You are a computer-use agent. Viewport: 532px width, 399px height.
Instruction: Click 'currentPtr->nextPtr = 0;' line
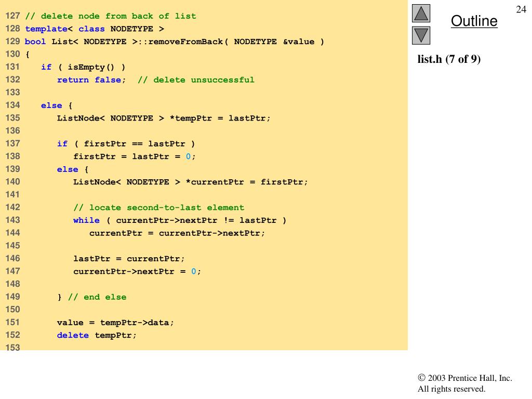137,271
